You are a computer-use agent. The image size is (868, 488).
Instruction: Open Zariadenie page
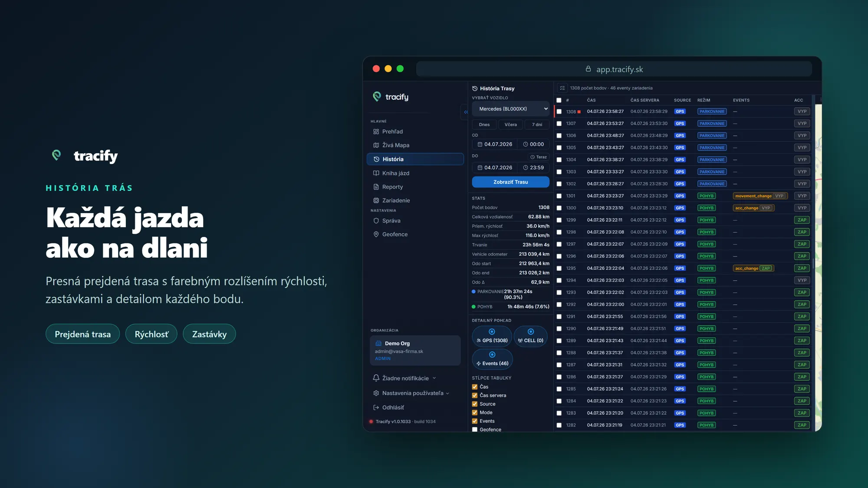tap(415, 200)
